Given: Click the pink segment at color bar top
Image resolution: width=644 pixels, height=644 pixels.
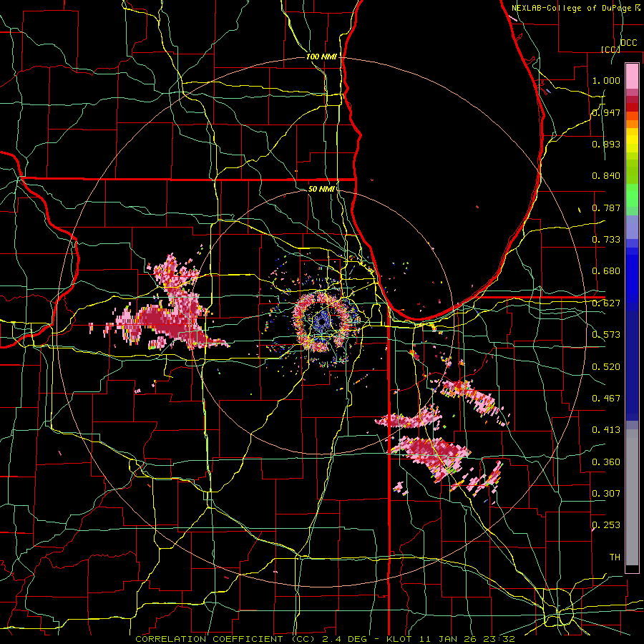Looking at the screenshot, I should tap(632, 76).
